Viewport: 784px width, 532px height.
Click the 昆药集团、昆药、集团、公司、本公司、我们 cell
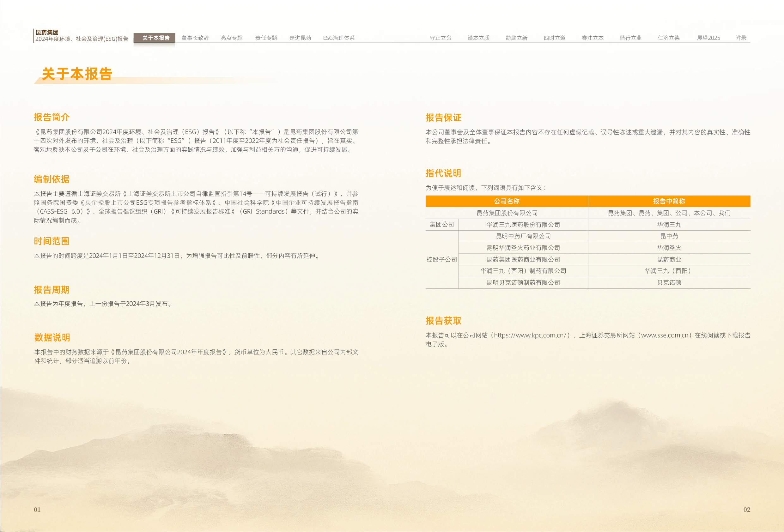coord(669,213)
